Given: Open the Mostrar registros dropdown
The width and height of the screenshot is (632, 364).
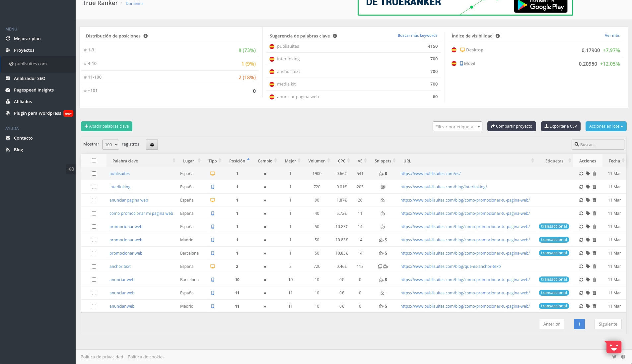Looking at the screenshot, I should pyautogui.click(x=110, y=145).
